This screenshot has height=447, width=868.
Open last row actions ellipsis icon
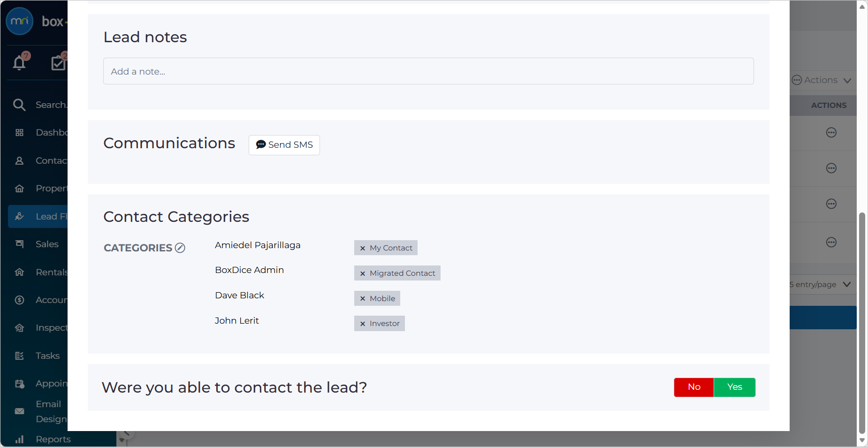[x=831, y=242]
